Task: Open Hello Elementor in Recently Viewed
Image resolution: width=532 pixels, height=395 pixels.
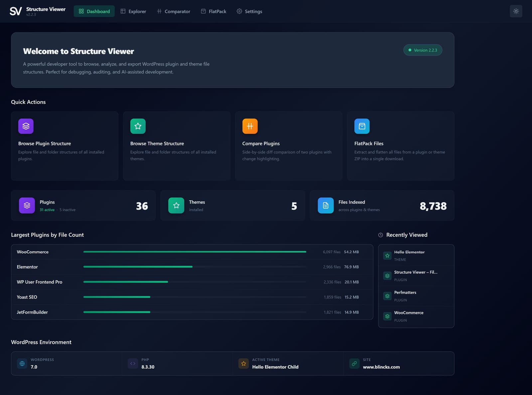Action: (x=416, y=256)
